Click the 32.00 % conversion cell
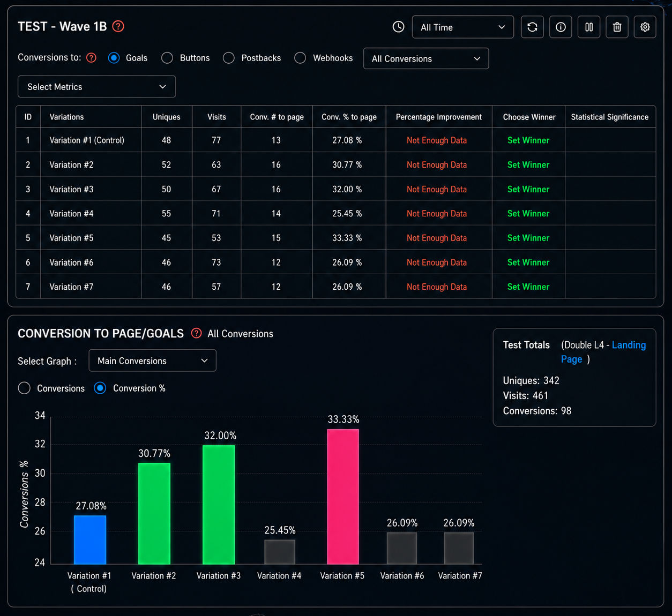 tap(347, 189)
